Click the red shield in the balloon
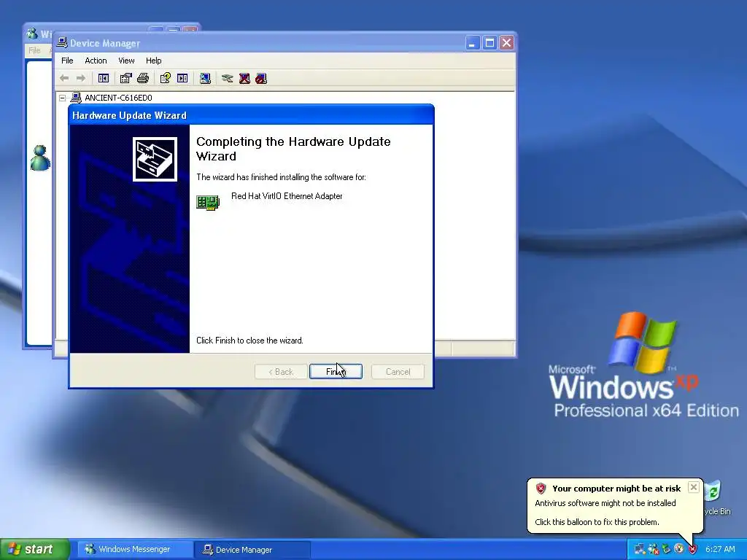Viewport: 747px width, 560px height. pyautogui.click(x=541, y=488)
